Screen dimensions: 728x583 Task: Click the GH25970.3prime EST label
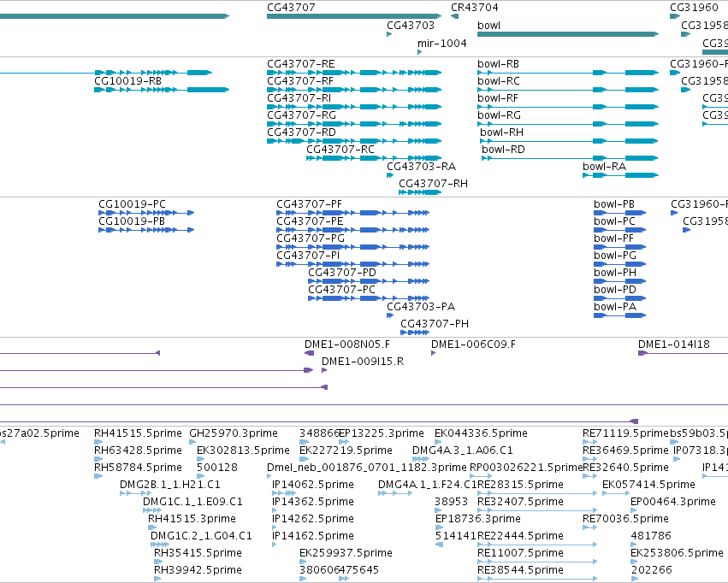[x=234, y=433]
